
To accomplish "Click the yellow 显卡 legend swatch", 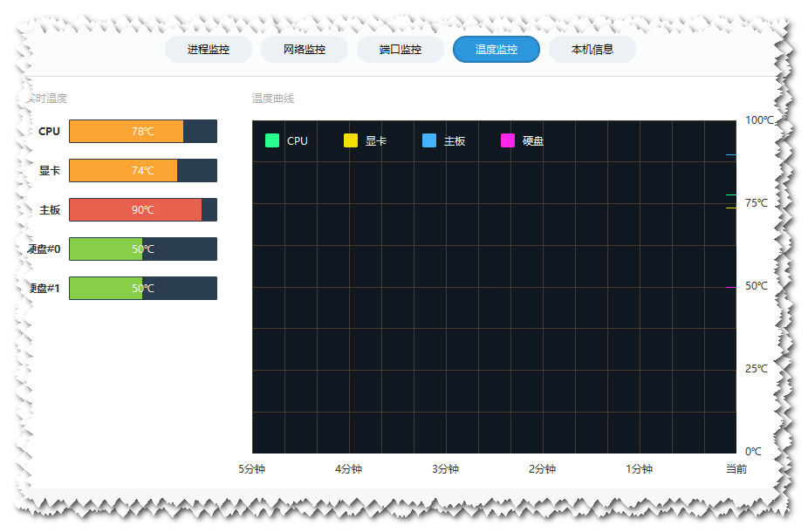I will pyautogui.click(x=351, y=140).
